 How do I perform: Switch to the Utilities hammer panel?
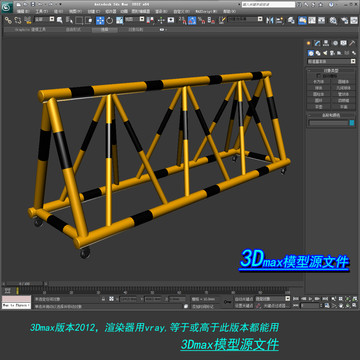point(352,43)
